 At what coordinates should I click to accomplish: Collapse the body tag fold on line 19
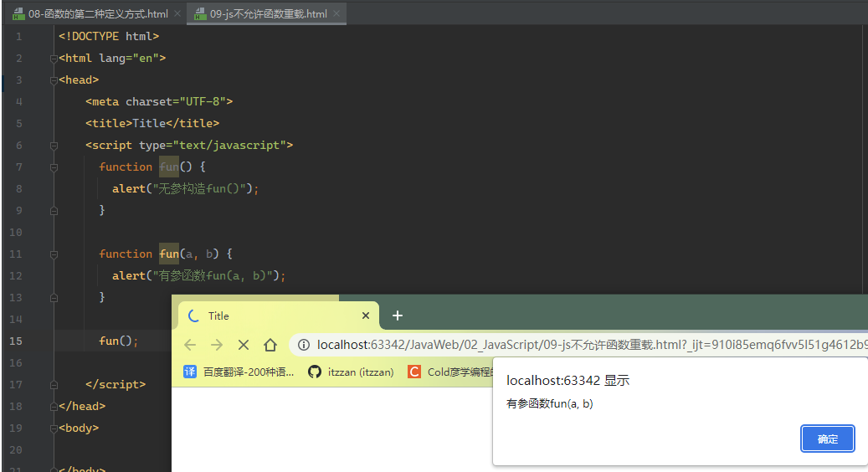point(54,428)
